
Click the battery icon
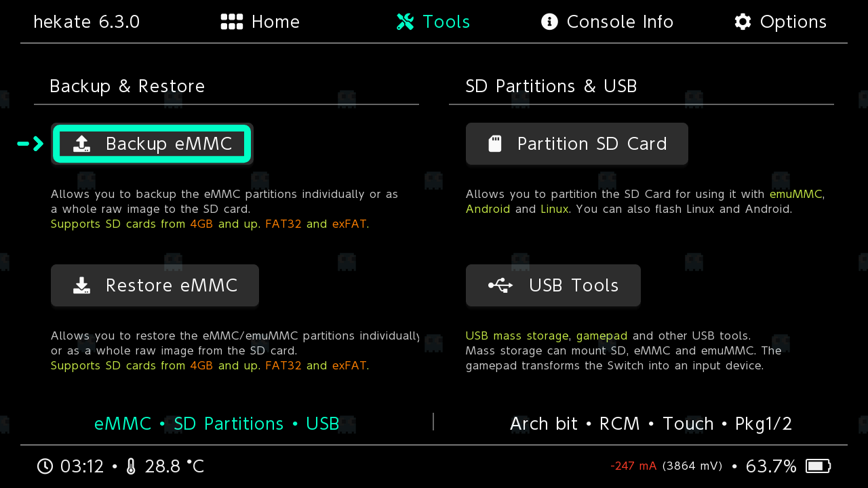pos(818,466)
